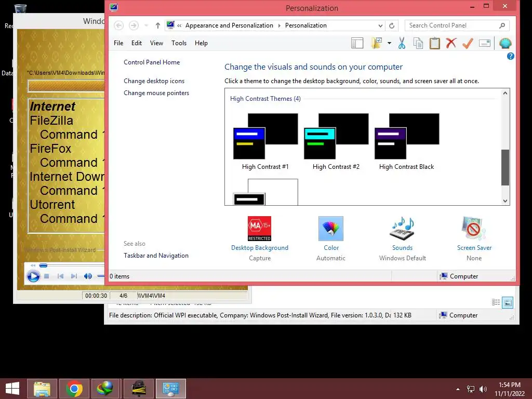Switch to large icons view in Explorer

coord(508,302)
